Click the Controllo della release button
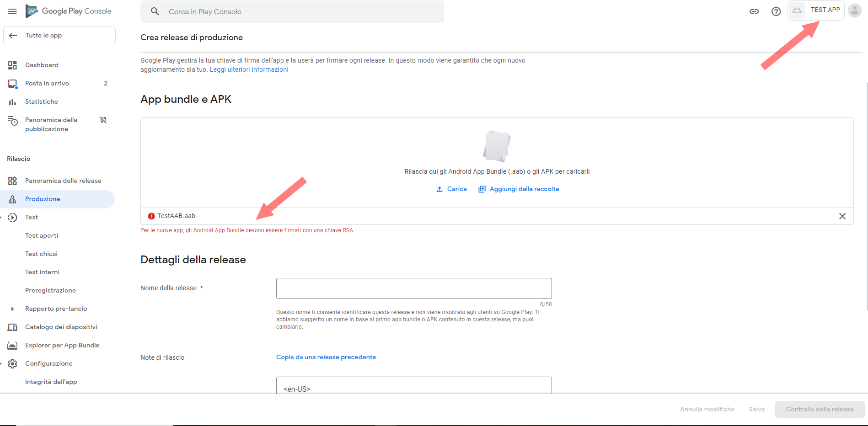868x426 pixels. tap(820, 409)
